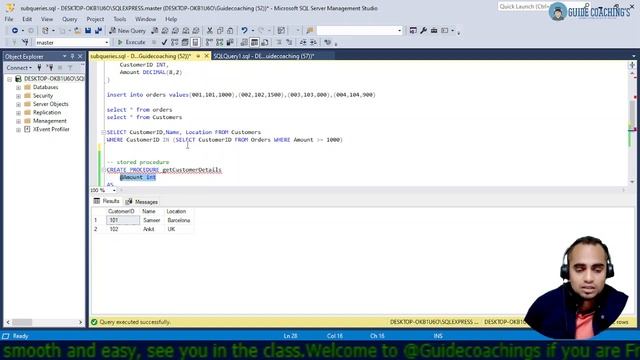Click the Paste icon in toolbar
640x360 pixels.
[230, 31]
